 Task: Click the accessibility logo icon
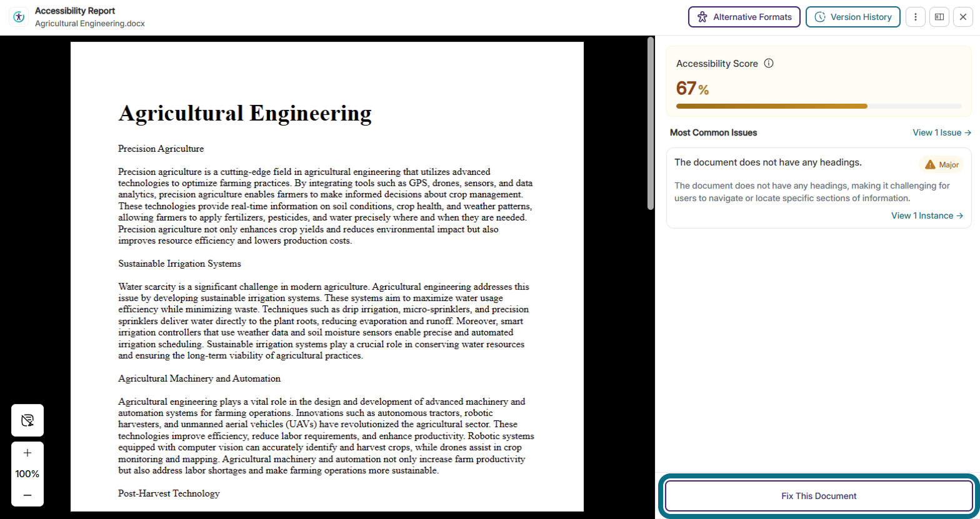(19, 17)
